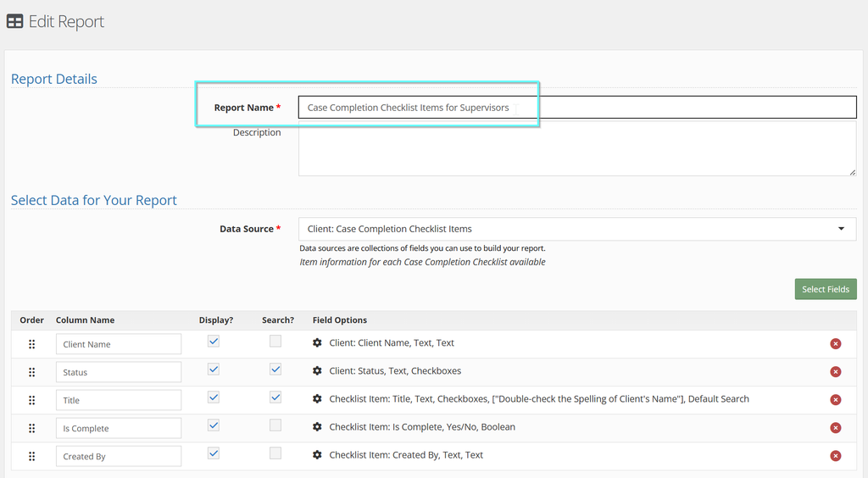Grab the reorder handle for Status row

click(31, 372)
